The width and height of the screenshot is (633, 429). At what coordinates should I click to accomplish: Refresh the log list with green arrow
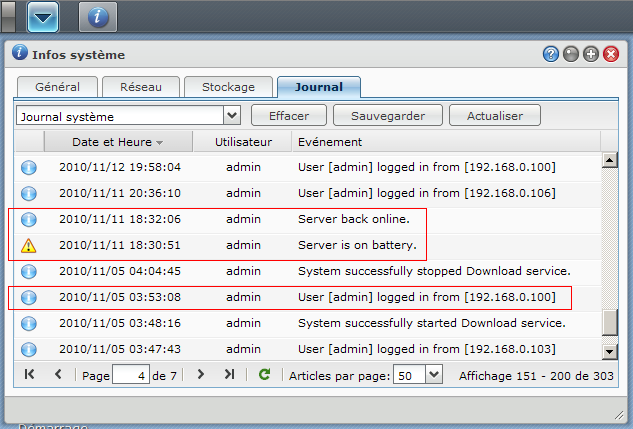264,374
